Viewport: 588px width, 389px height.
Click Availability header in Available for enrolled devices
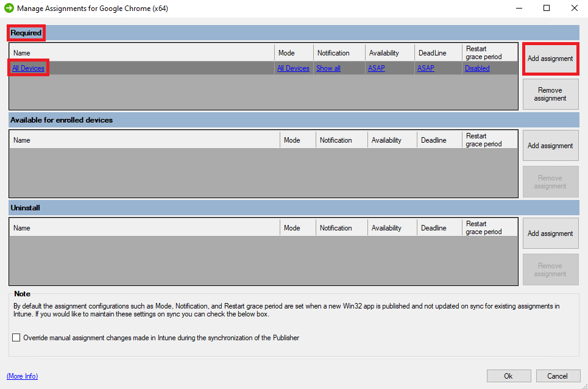[392, 140]
